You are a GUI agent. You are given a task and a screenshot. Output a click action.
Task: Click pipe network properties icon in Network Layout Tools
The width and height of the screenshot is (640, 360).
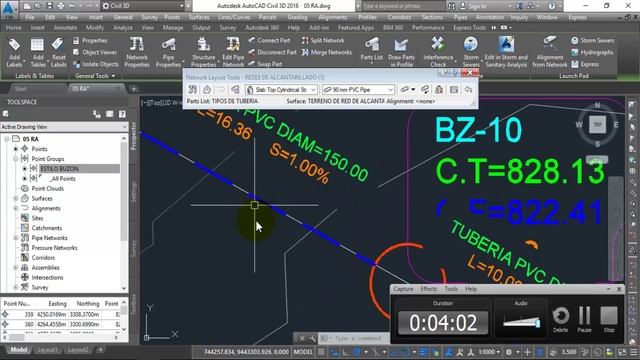[x=193, y=89]
